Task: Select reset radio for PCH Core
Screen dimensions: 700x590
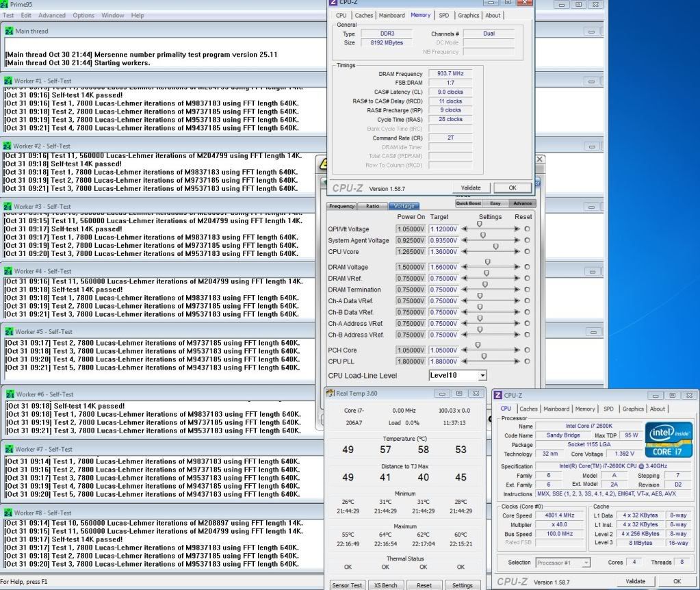Action: point(528,350)
